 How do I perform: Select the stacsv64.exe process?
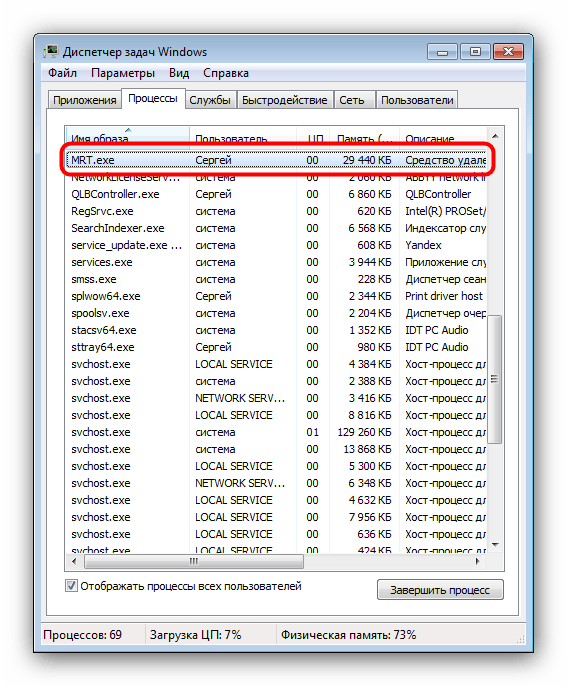point(276,330)
